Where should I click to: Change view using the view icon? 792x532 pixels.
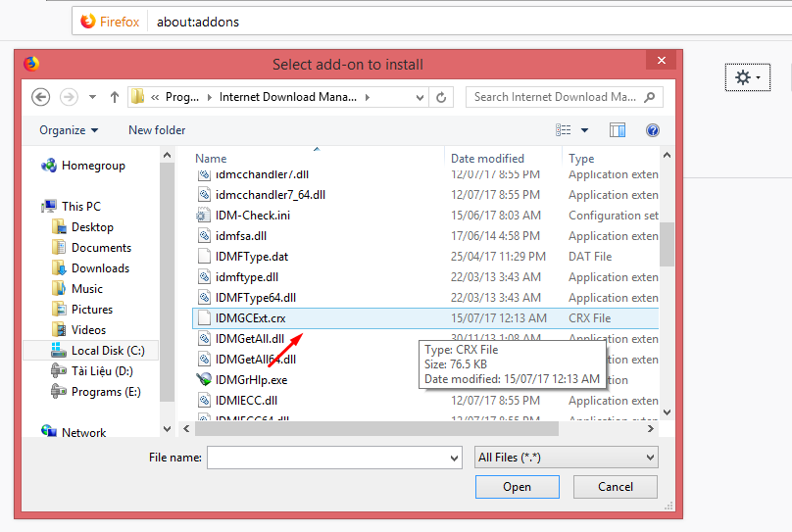tap(564, 130)
